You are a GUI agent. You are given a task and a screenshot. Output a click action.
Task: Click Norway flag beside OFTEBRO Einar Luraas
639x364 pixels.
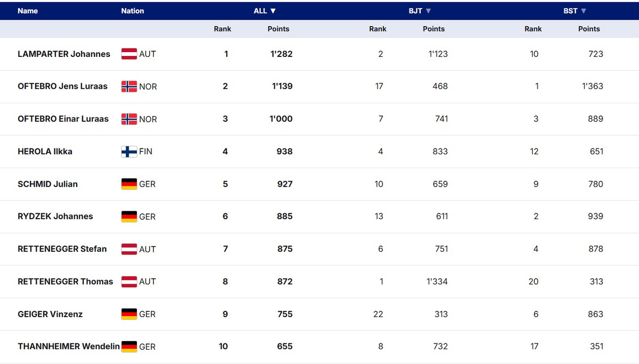coord(129,119)
